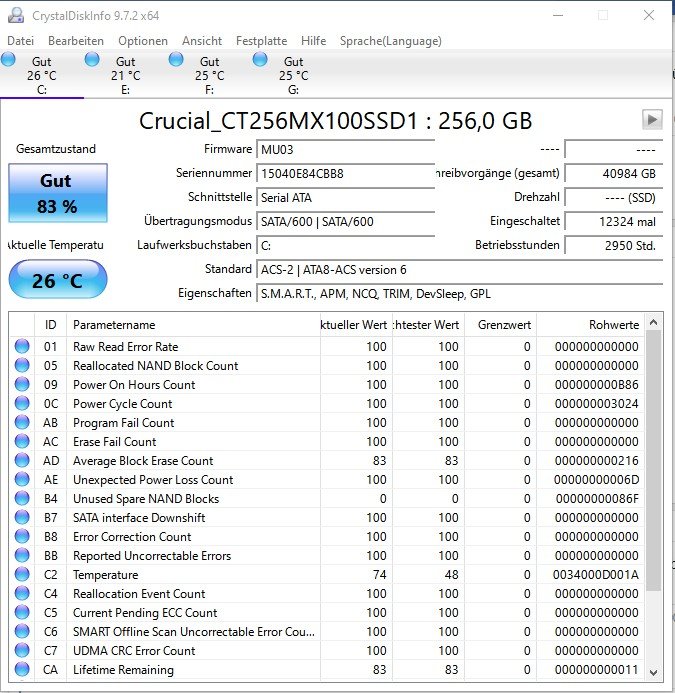This screenshot has width=675, height=693.
Task: Minimize the CrystalDiskInfo window
Action: click(558, 15)
